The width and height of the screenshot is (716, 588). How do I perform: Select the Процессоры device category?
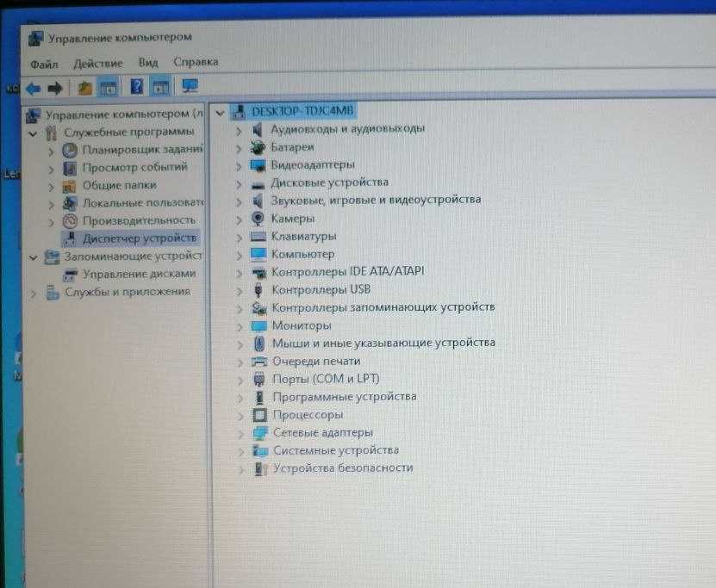pos(308,415)
